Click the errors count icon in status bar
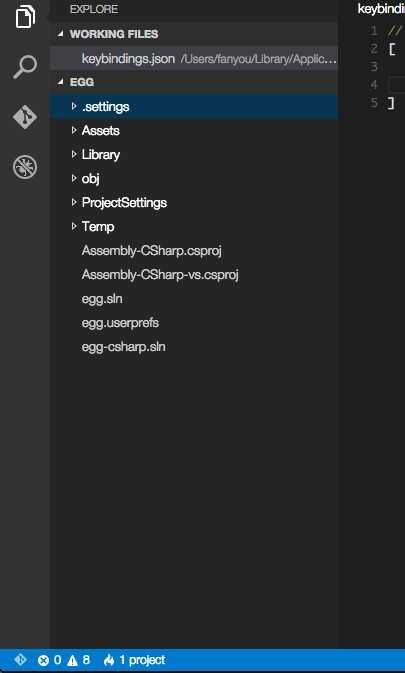This screenshot has height=673, width=405. [x=43, y=660]
